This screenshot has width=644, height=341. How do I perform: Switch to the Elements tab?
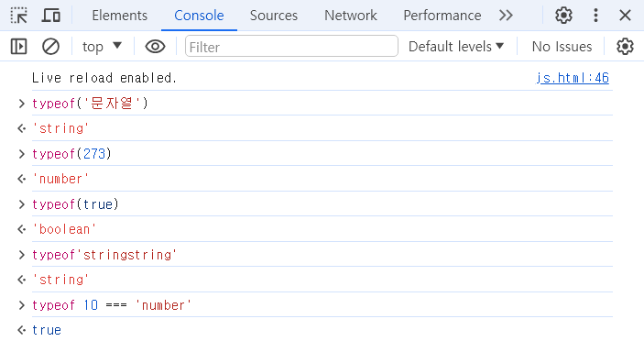[x=119, y=16]
